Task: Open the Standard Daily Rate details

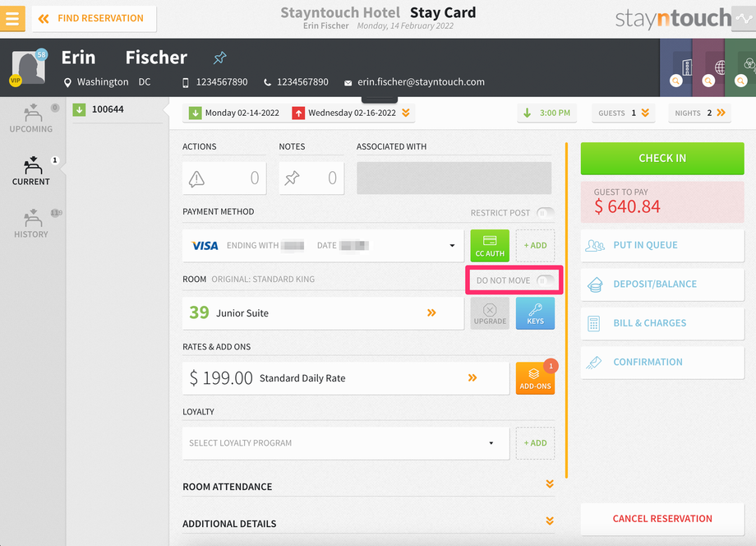Action: [346, 378]
